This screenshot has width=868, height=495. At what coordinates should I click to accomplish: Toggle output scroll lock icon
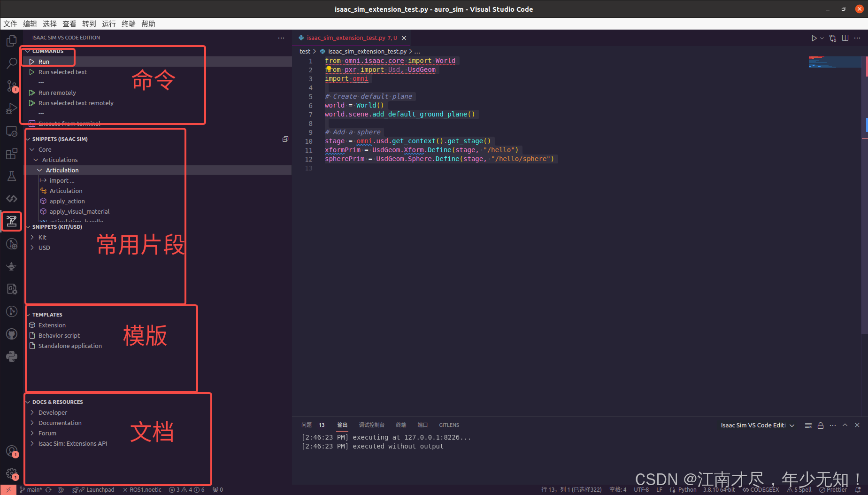821,425
